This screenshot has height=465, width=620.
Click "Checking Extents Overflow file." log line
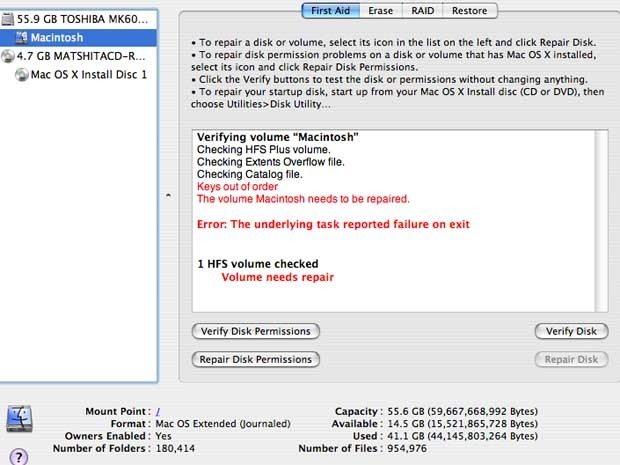coord(270,162)
